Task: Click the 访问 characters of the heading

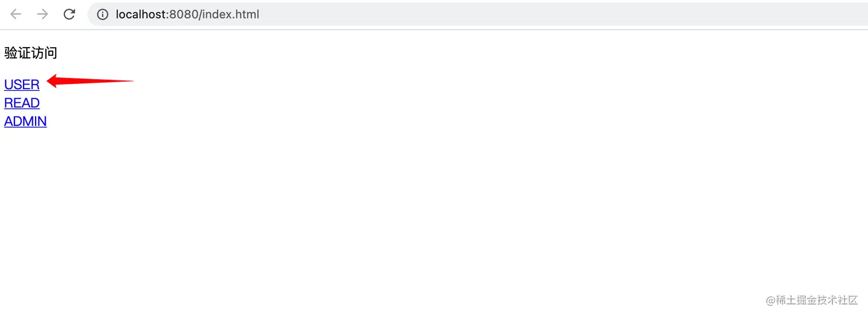Action: [44, 53]
